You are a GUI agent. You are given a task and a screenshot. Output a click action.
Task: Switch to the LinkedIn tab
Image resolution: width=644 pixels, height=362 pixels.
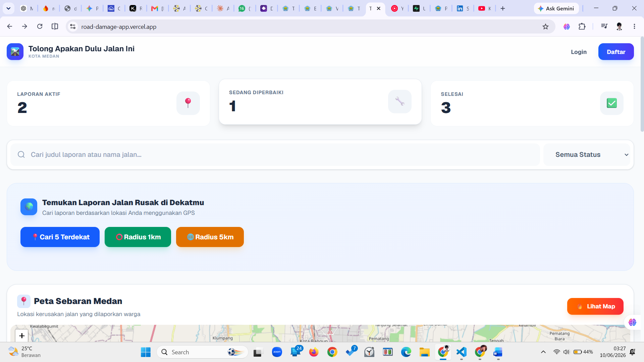pos(463,8)
